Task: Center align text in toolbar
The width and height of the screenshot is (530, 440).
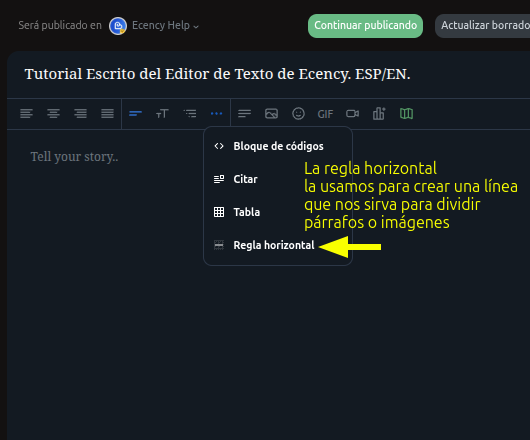Action: (x=53, y=114)
